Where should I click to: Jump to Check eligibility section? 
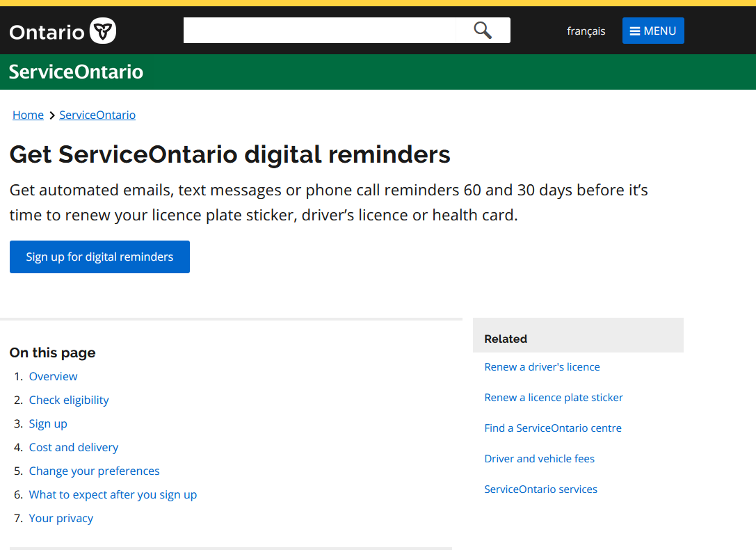69,400
